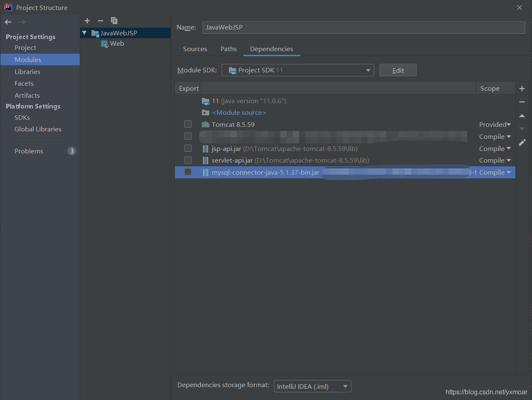The image size is (532, 400).
Task: Switch to the Paths tab
Action: (x=228, y=49)
